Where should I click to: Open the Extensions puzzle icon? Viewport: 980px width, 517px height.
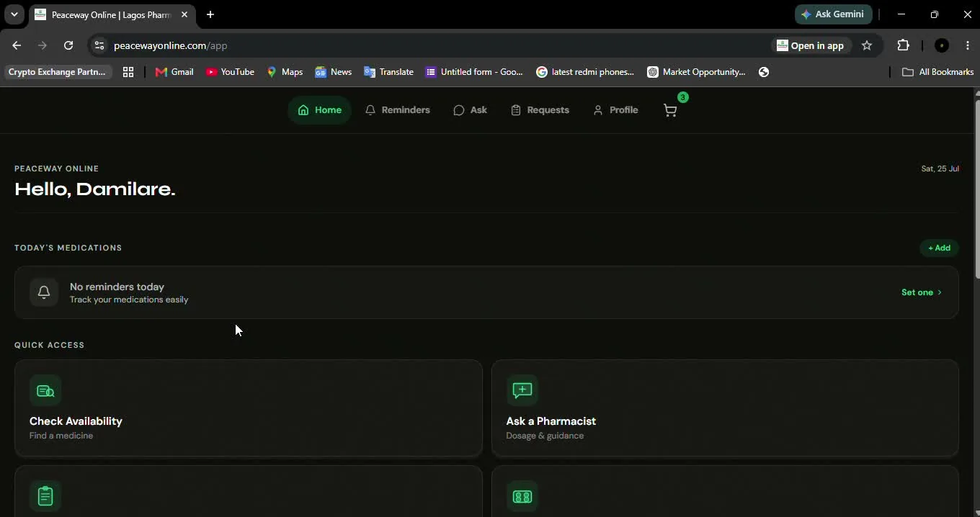coord(903,45)
